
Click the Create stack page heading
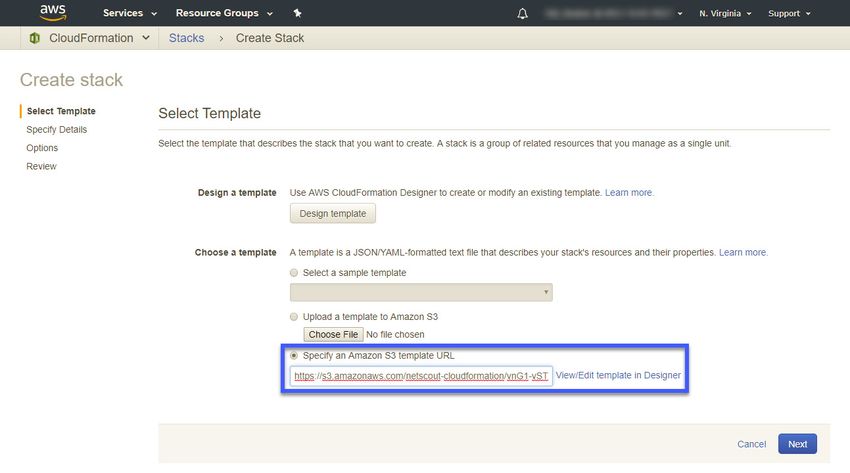coord(72,80)
